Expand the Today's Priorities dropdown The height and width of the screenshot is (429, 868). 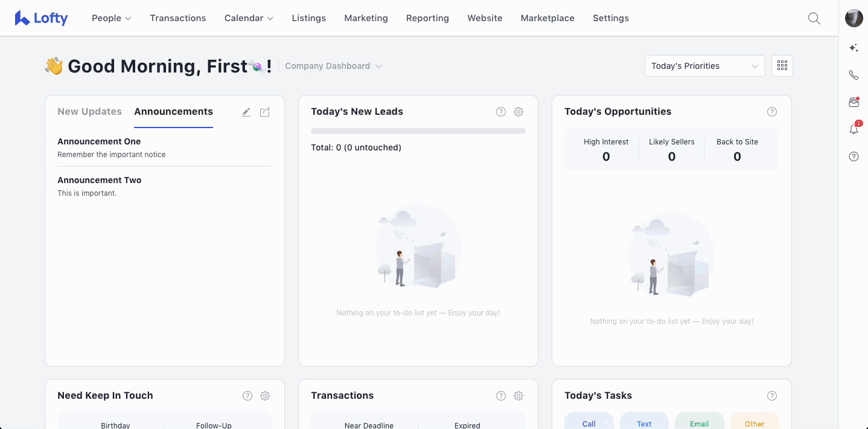[x=704, y=66]
